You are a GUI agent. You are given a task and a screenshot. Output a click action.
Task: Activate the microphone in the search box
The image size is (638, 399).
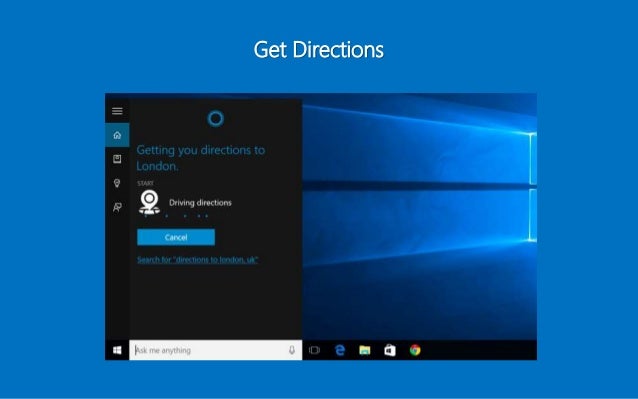[292, 350]
